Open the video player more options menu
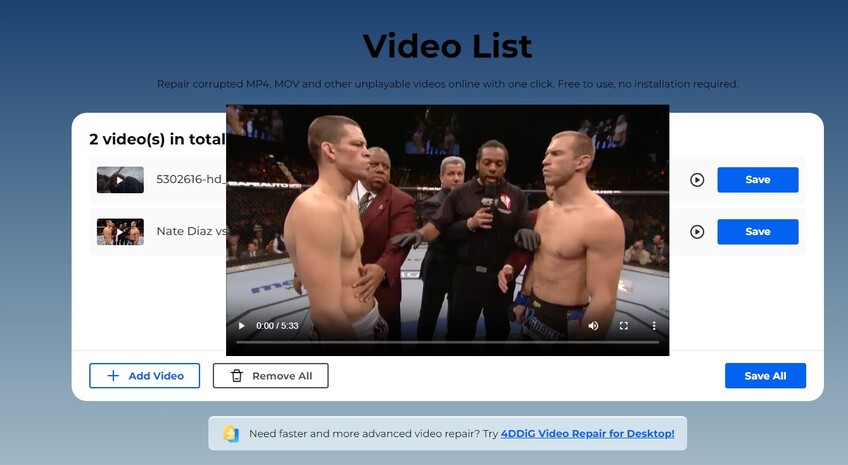The height and width of the screenshot is (465, 848). point(654,326)
